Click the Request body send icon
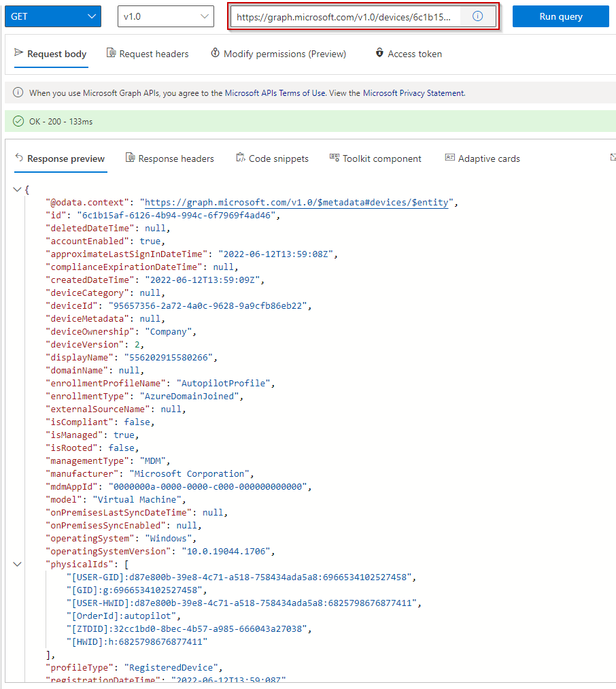The image size is (616, 689). pyautogui.click(x=19, y=53)
